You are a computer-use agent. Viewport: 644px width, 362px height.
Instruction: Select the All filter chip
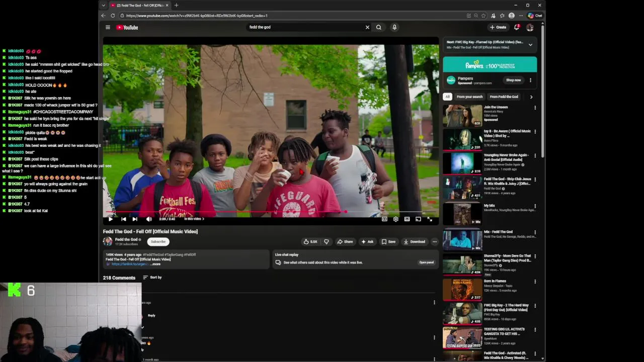click(447, 97)
